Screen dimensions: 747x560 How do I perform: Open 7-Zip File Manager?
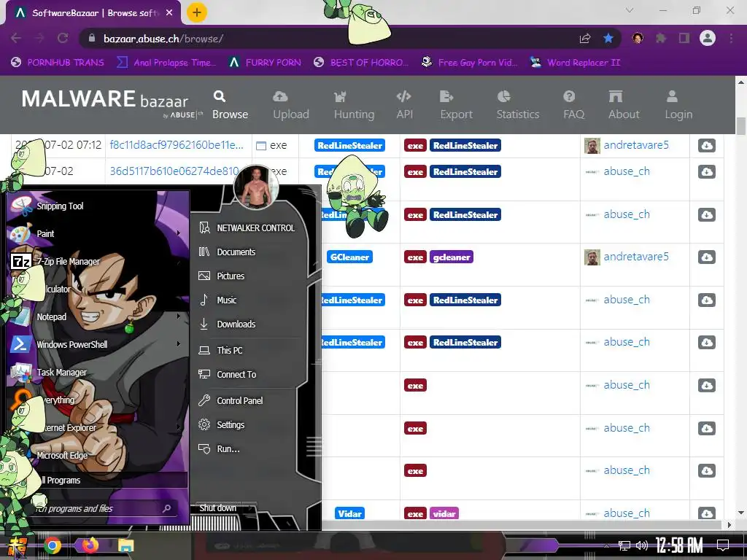pos(68,261)
